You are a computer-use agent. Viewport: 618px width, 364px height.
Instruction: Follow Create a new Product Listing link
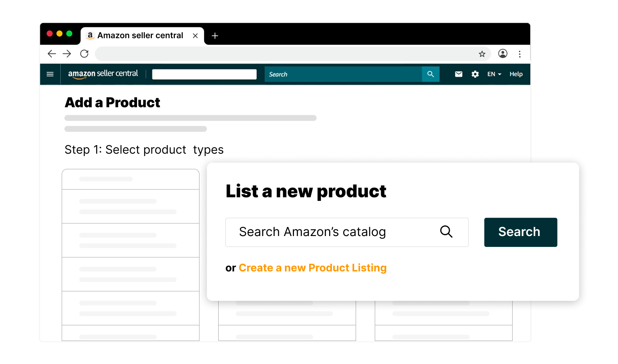[x=313, y=268]
